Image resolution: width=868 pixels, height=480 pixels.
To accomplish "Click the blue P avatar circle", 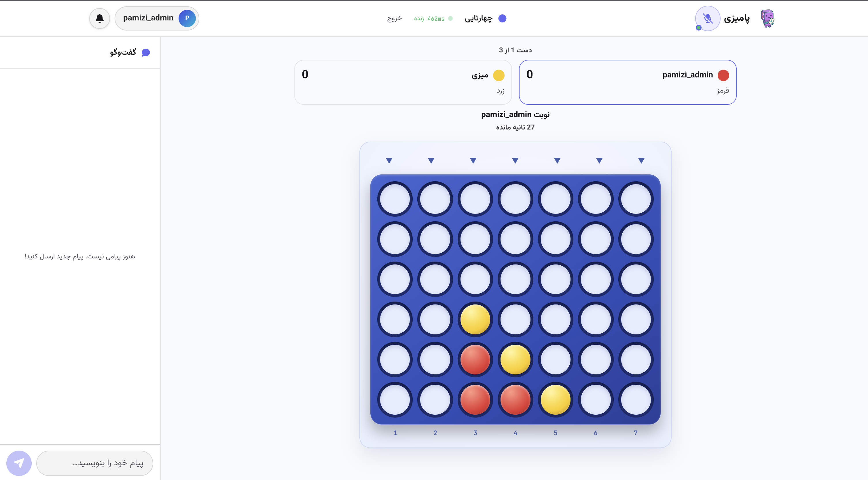I will pyautogui.click(x=187, y=18).
